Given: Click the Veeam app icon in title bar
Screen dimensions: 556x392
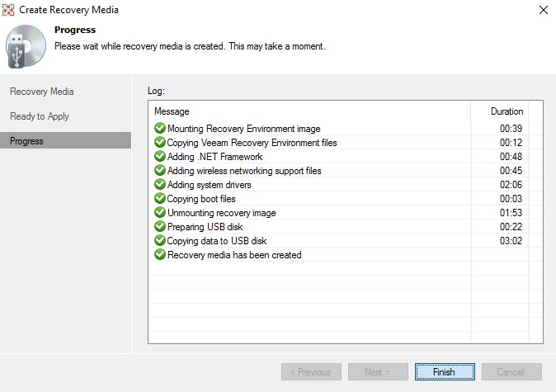Looking at the screenshot, I should tap(10, 10).
